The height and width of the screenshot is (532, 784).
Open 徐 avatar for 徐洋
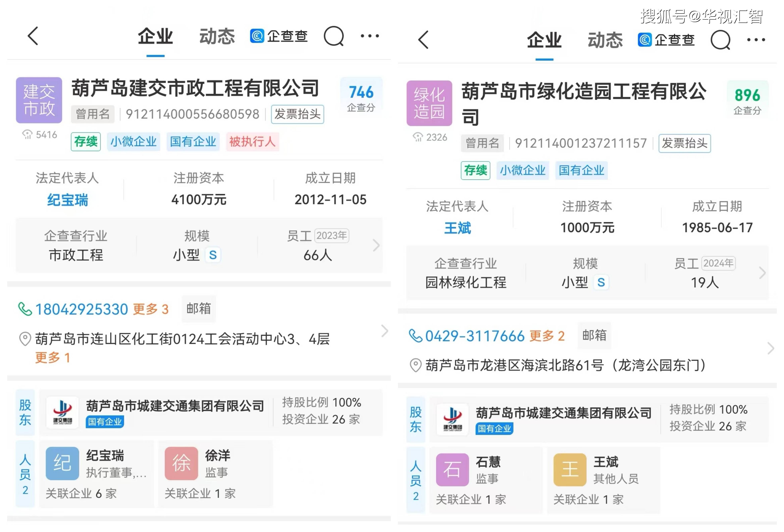181,463
